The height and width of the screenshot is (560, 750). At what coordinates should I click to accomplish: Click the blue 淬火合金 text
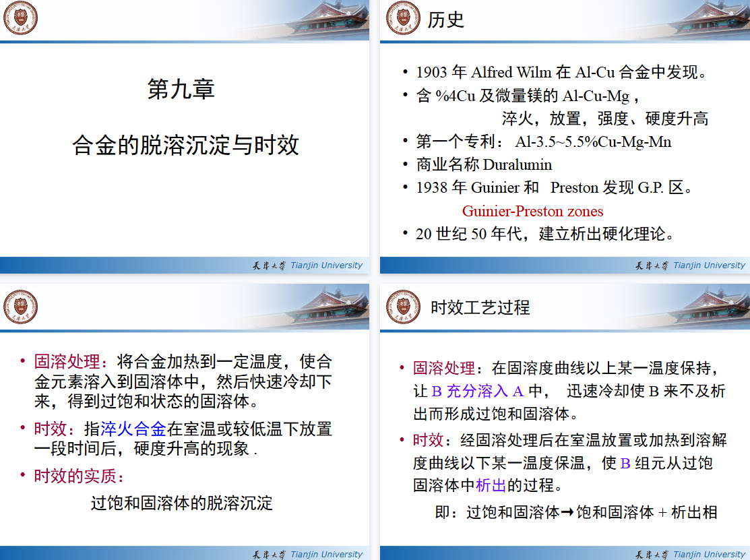pos(133,429)
